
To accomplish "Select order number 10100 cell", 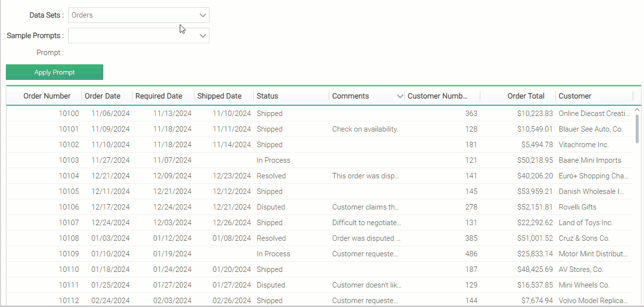I will 69,114.
